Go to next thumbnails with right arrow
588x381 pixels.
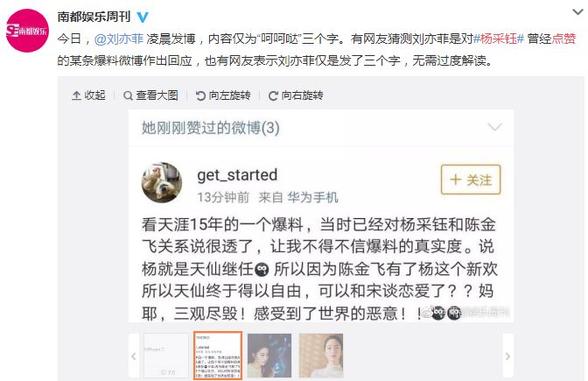pyautogui.click(x=507, y=356)
